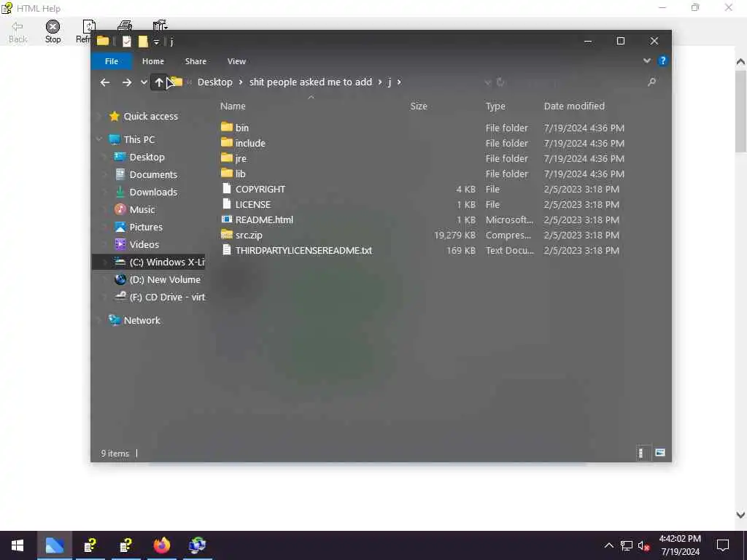
Task: Click Back in HTML Help toolbar
Action: pos(18,32)
